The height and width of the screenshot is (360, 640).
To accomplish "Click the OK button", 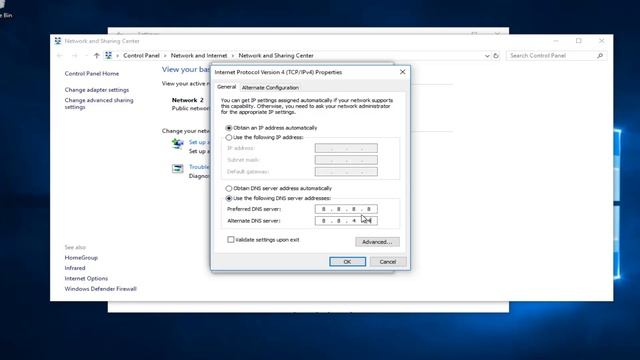I will click(x=347, y=262).
